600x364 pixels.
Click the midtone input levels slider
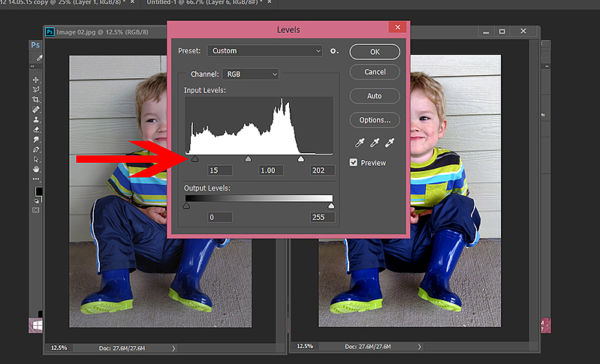[x=248, y=158]
